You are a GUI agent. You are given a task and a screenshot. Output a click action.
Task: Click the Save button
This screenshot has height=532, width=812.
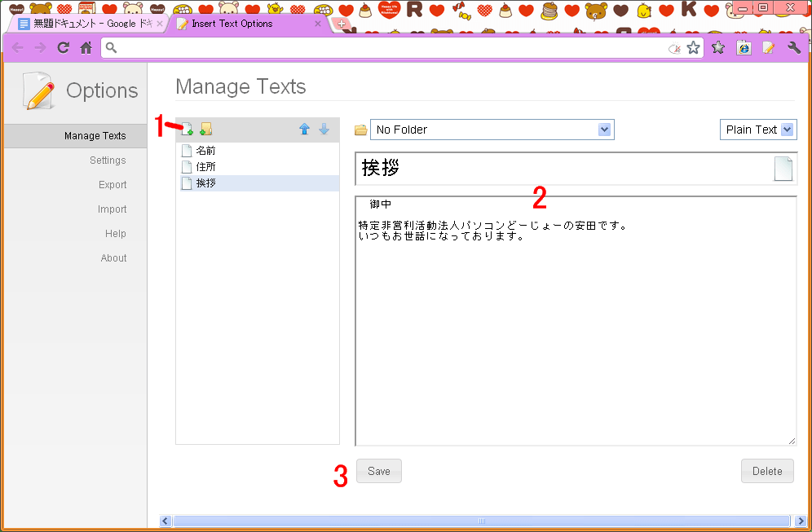click(x=379, y=471)
